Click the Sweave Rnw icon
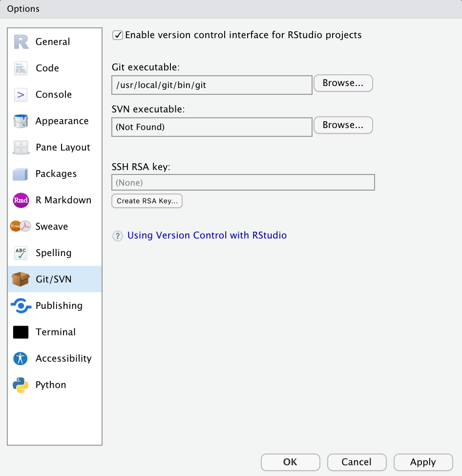The height and width of the screenshot is (476, 462). click(21, 227)
